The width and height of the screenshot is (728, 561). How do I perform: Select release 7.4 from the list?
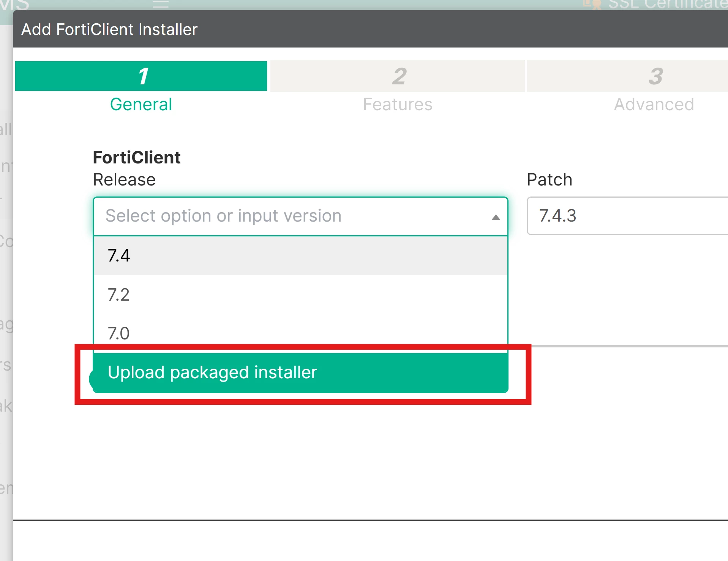point(300,255)
